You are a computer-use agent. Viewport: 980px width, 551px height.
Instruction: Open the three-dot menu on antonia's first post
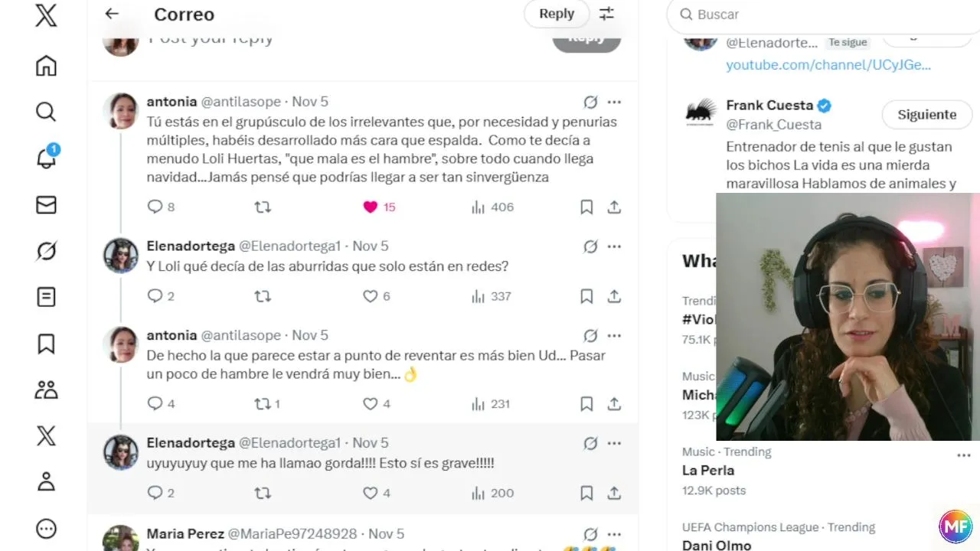tap(614, 102)
